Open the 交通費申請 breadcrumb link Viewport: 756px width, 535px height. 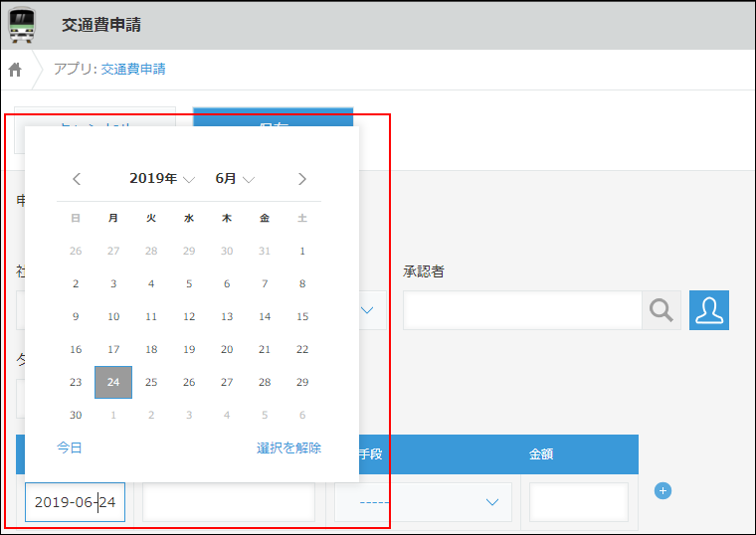tap(133, 69)
